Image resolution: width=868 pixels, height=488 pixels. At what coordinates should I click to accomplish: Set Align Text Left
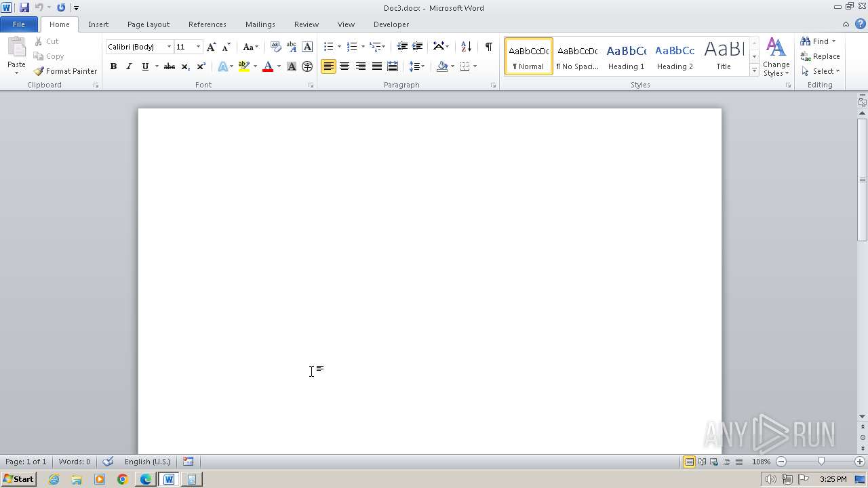(328, 66)
